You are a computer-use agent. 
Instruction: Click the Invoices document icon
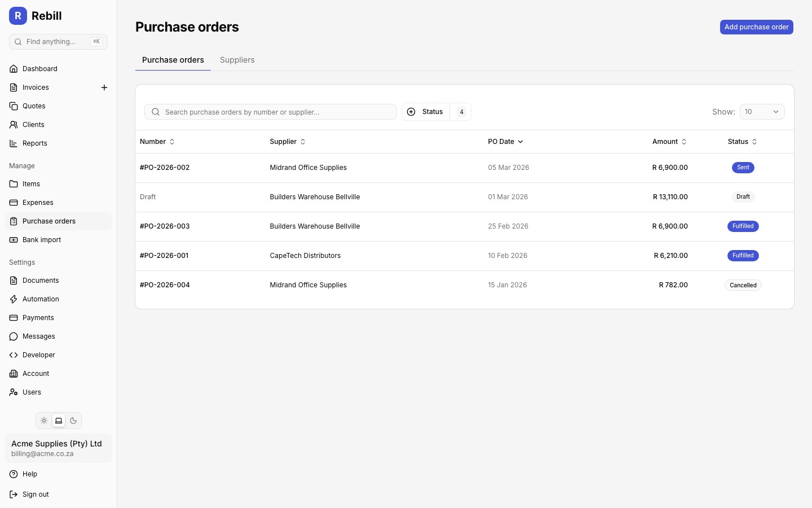pyautogui.click(x=14, y=87)
